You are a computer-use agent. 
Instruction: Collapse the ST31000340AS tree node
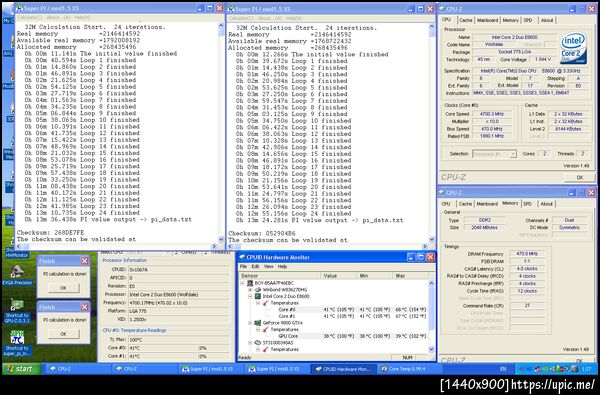coord(250,343)
